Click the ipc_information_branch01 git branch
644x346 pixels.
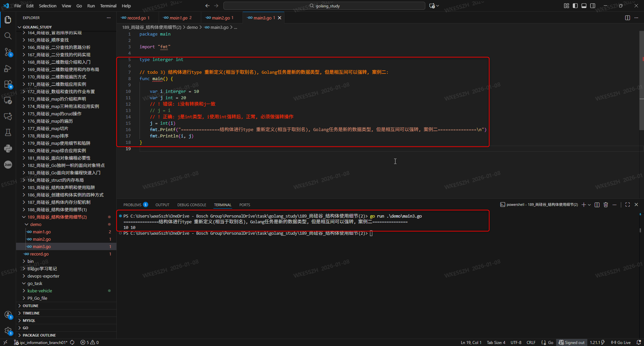click(41, 342)
